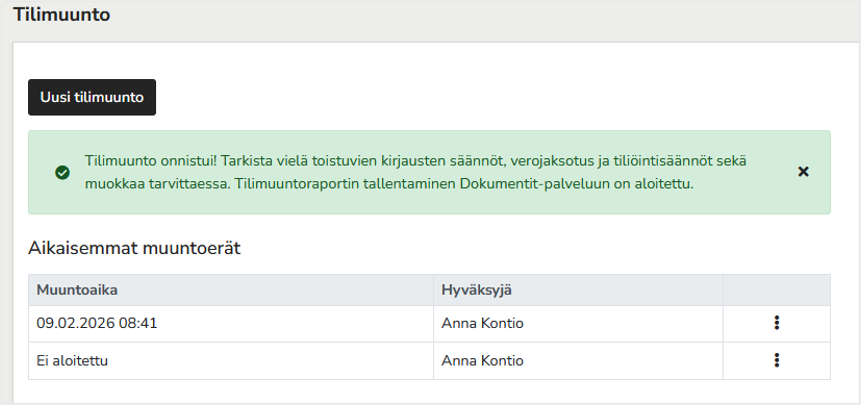861x405 pixels.
Task: Click the Uusi tilimuunto button
Action: (92, 97)
